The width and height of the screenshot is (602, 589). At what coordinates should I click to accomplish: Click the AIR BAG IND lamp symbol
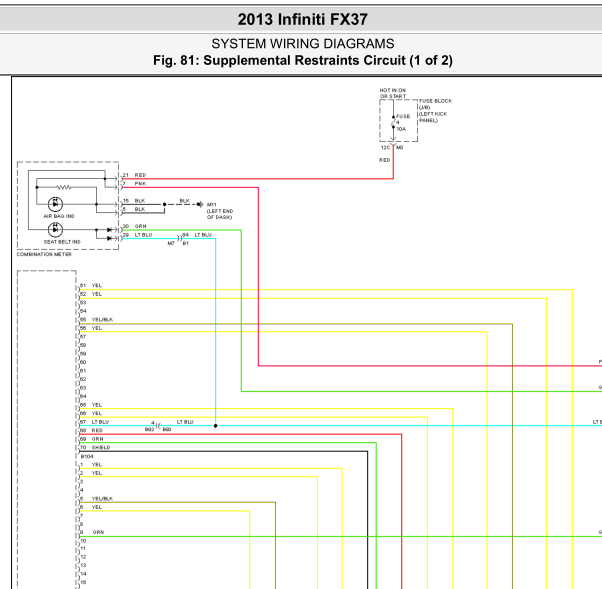pos(55,204)
